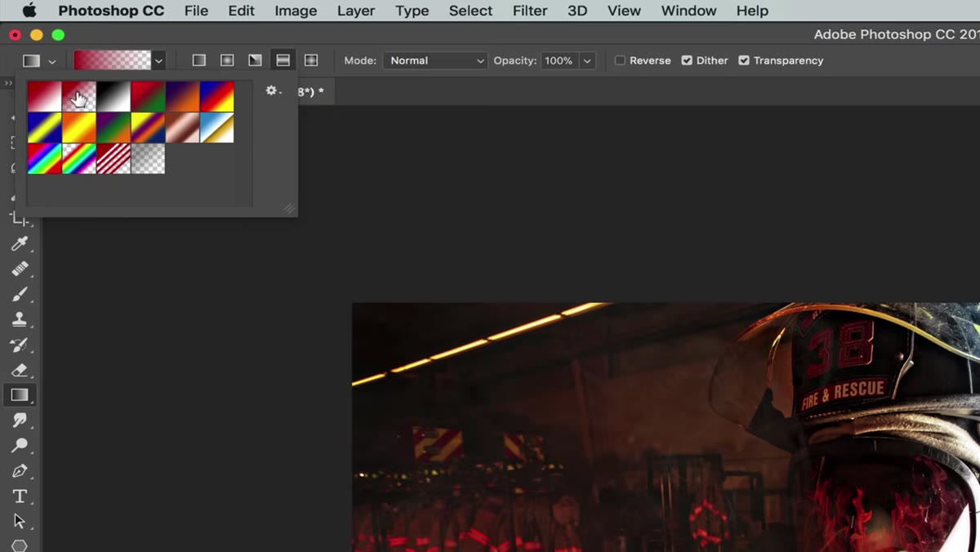Viewport: 980px width, 552px height.
Task: Click the Opacity value field showing 100%
Action: 559,60
